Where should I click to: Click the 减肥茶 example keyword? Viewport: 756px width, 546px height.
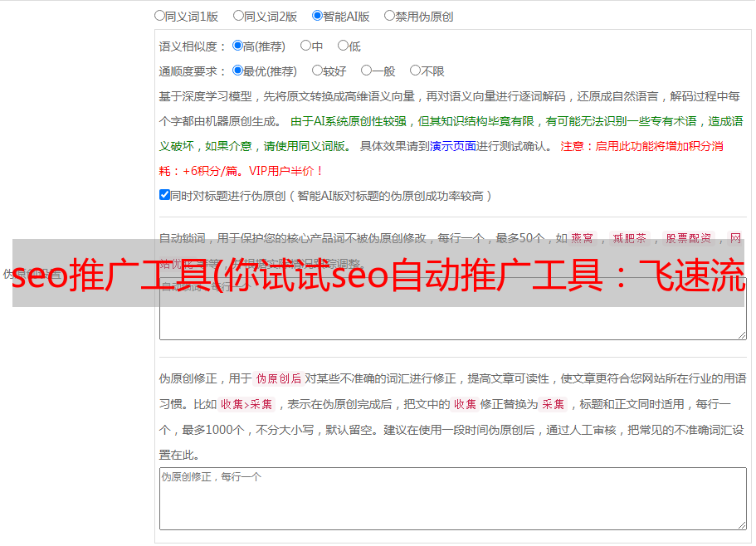[x=630, y=238]
